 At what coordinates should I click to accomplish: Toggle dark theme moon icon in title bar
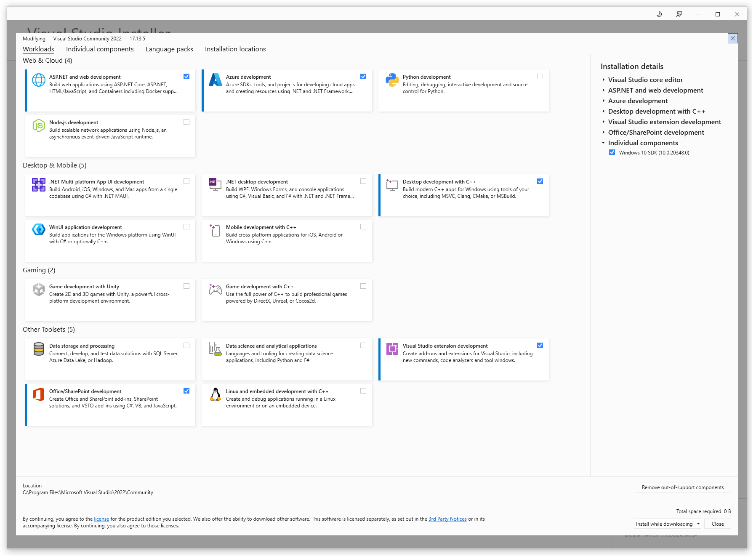pos(659,14)
